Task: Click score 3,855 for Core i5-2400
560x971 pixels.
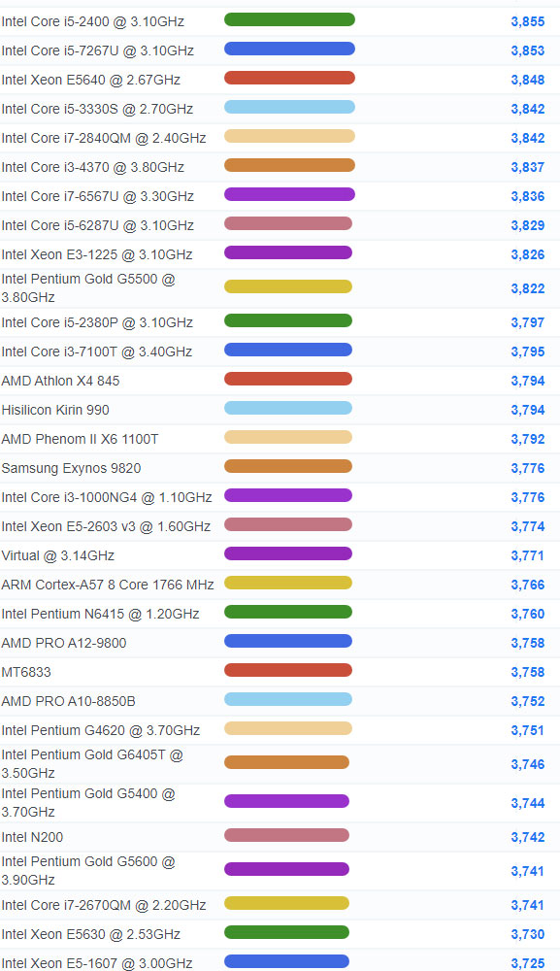Action: [528, 21]
